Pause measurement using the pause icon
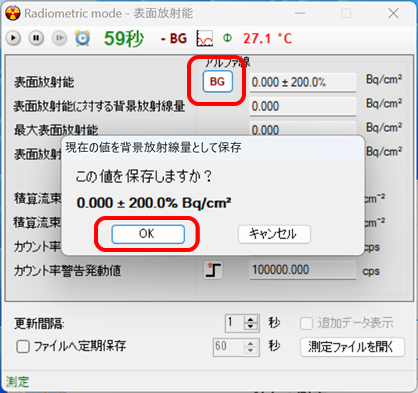 pyautogui.click(x=36, y=38)
